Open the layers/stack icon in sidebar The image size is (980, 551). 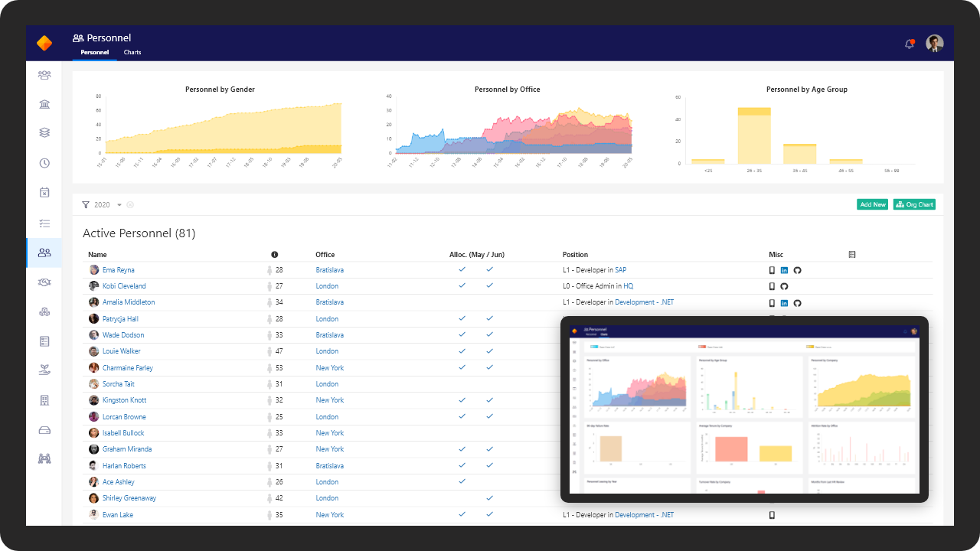coord(44,132)
